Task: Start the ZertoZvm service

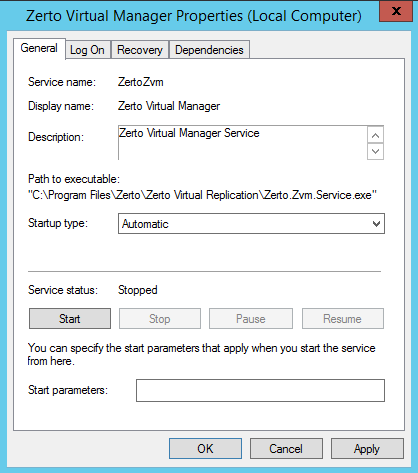Action: click(x=70, y=319)
